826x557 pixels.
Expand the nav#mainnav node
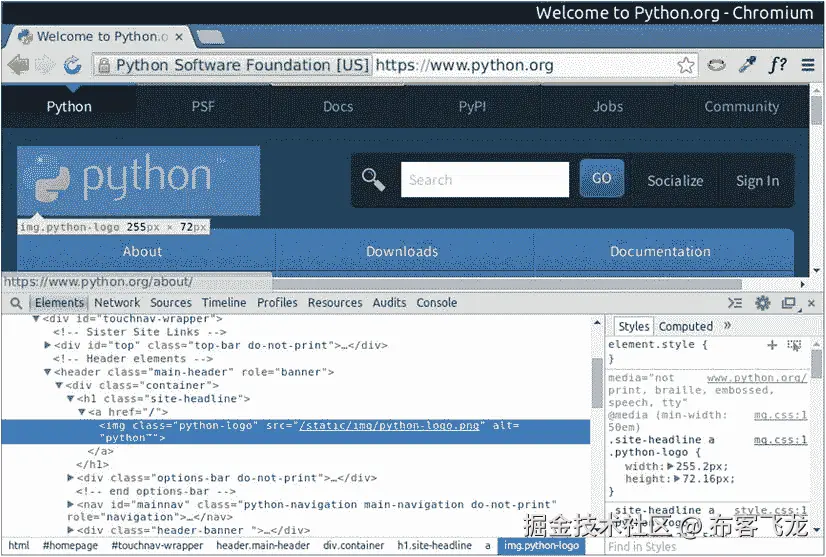tap(71, 504)
